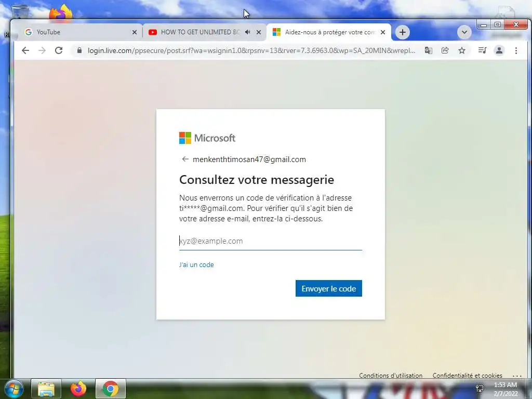Click the Recycle Bin desktop icon
The image size is (532, 399).
coord(20,11)
